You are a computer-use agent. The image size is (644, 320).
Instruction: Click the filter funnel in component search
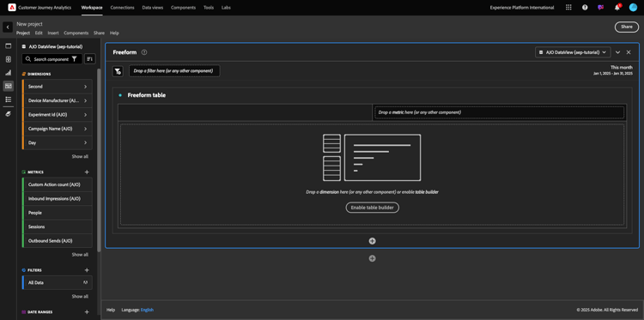point(75,59)
